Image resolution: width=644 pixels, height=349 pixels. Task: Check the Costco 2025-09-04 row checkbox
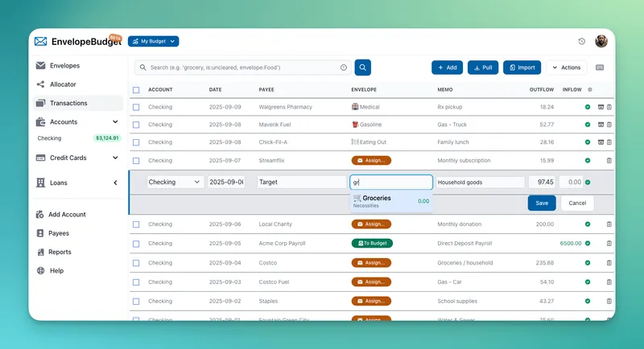[x=136, y=263]
